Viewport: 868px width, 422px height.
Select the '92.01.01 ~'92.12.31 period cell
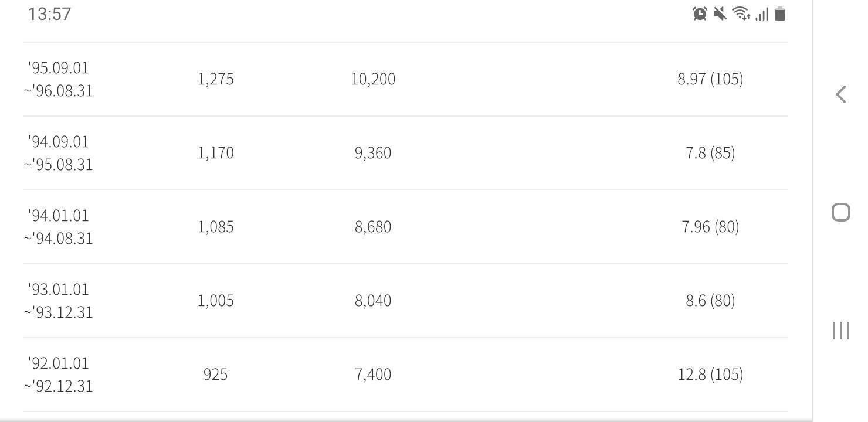coord(59,375)
